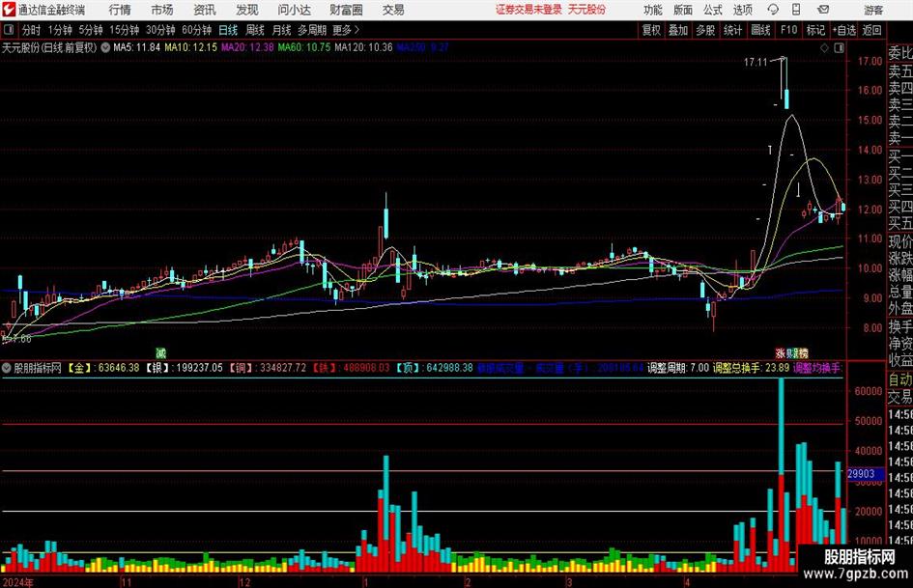Open the 行情 menu
The height and width of the screenshot is (588, 913).
point(120,10)
